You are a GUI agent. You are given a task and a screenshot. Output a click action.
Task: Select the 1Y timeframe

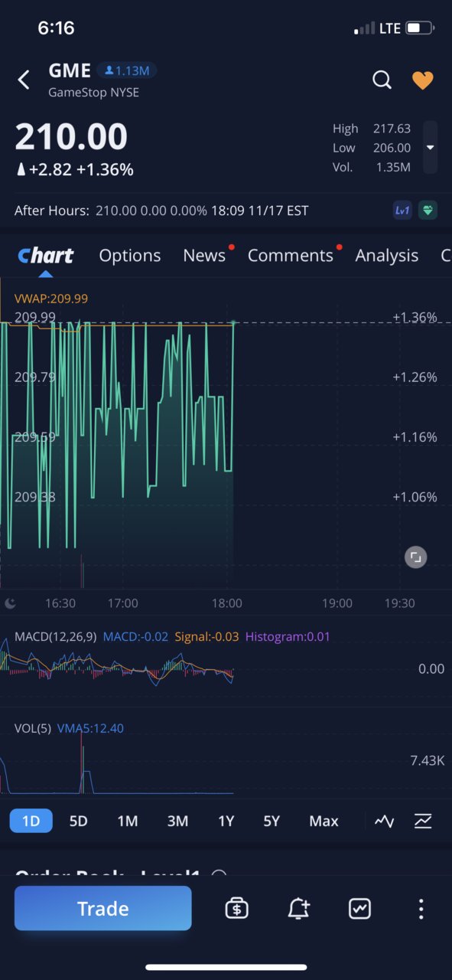click(226, 821)
